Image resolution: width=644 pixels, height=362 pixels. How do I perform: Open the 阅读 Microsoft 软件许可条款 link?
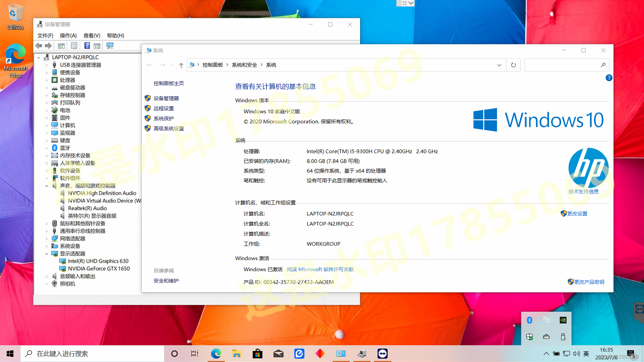coord(320,269)
